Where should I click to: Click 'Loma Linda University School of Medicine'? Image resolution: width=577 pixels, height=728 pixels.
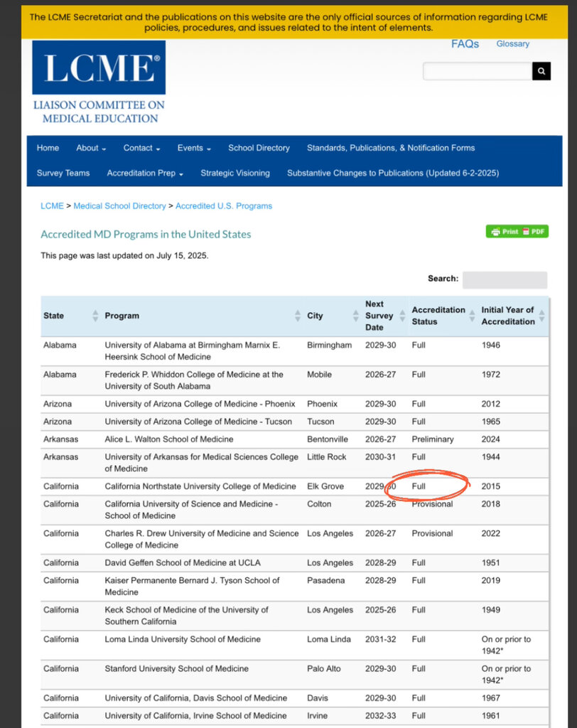(183, 639)
